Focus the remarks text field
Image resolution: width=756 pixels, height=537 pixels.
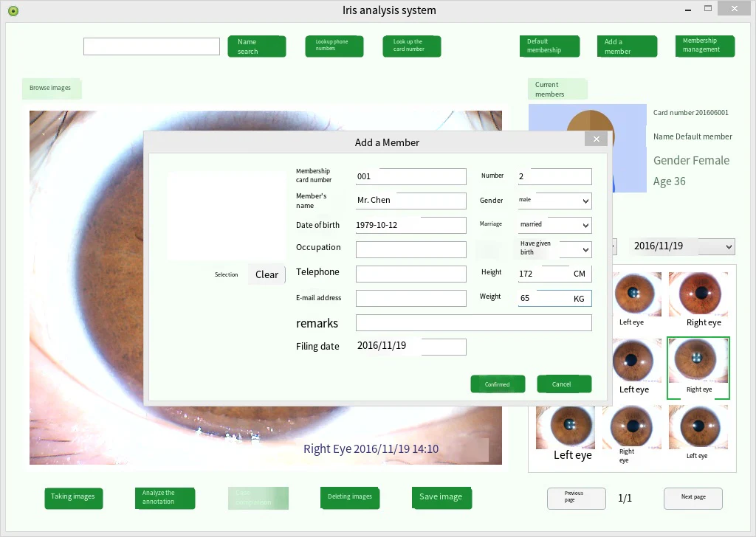click(473, 322)
